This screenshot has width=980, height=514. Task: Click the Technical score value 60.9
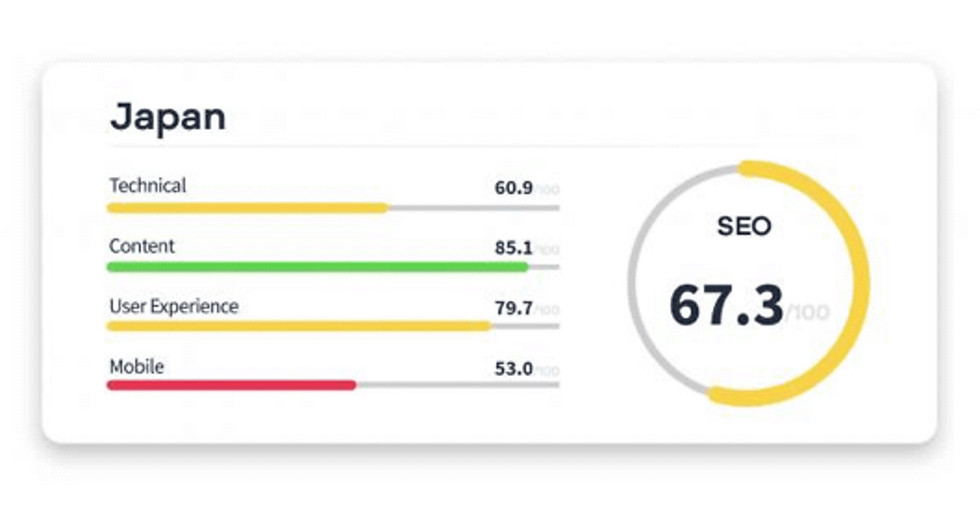[x=514, y=188]
